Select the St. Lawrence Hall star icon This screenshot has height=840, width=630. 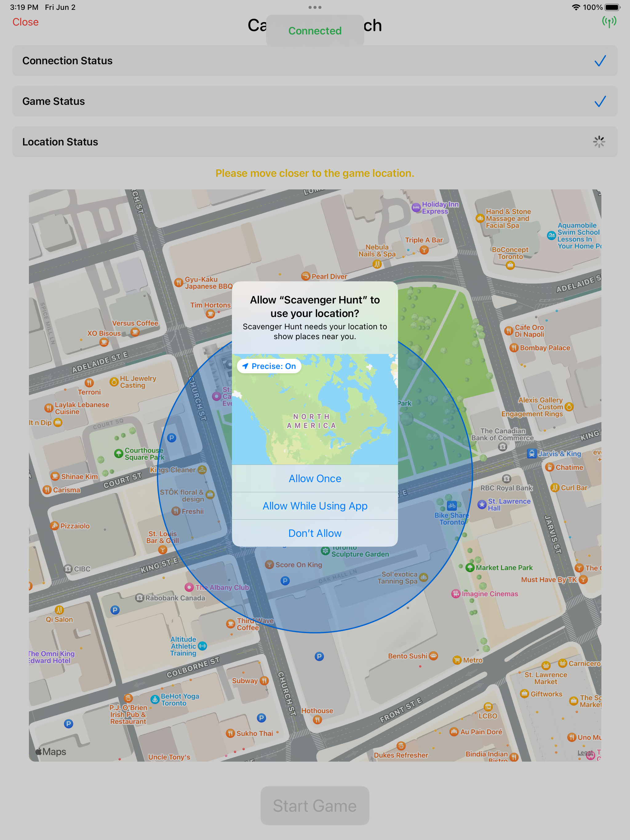482,504
